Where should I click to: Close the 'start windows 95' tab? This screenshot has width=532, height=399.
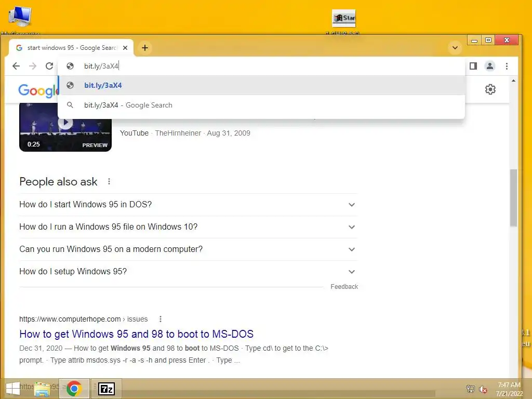125,48
